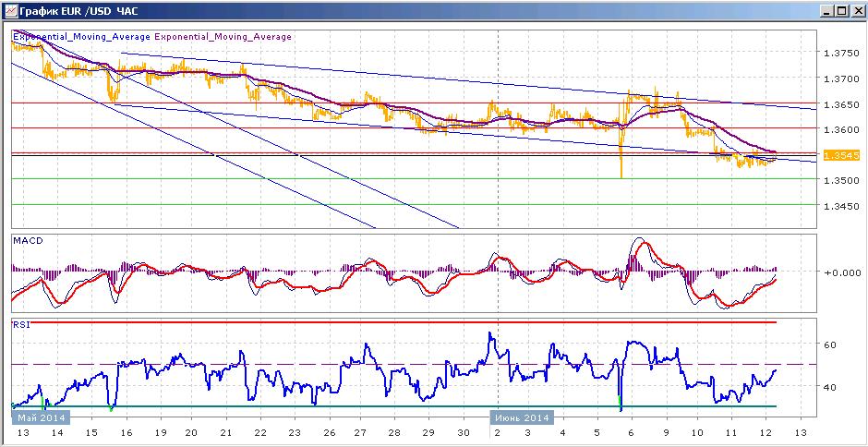
Task: Click the window title График EUR/USD ЧАС
Action: pyautogui.click(x=78, y=10)
